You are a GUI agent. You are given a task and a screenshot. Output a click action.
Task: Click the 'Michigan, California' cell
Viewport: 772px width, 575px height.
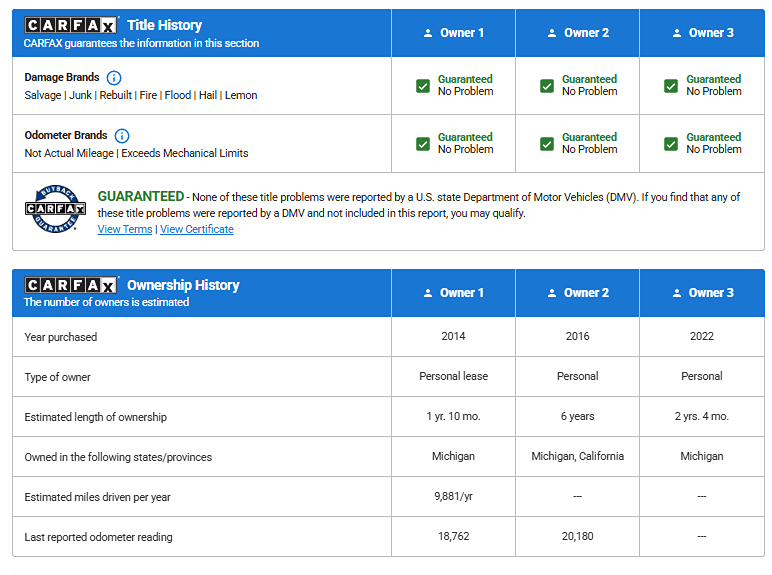[578, 456]
